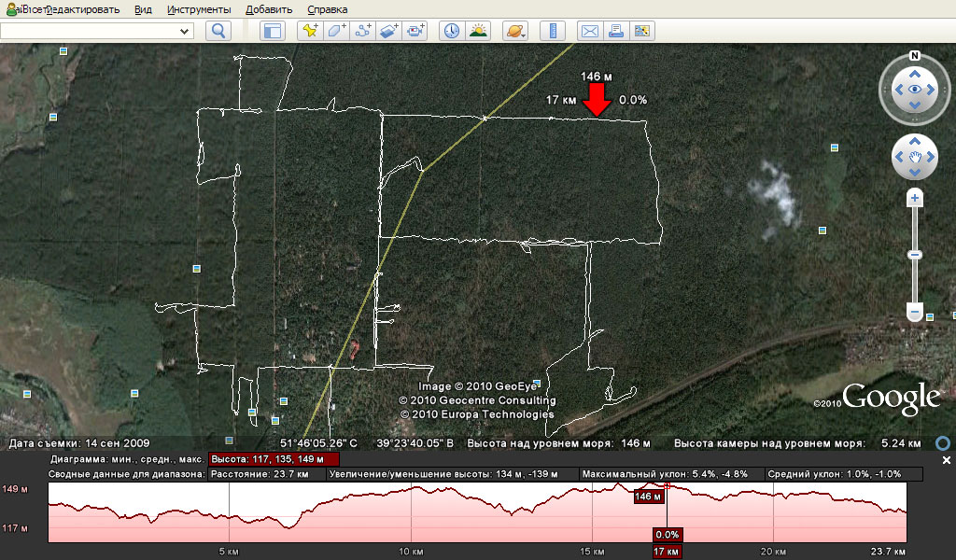Start recording a tour with the camera icon
The height and width of the screenshot is (560, 956).
pos(415,31)
